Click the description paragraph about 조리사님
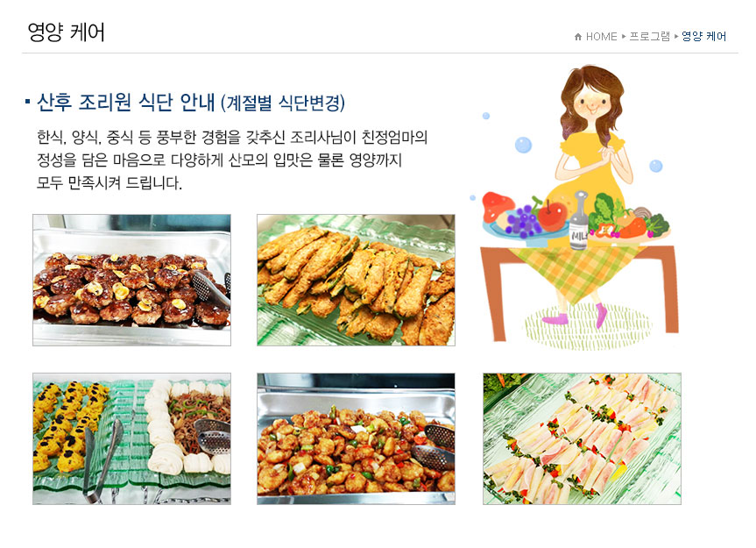 click(x=232, y=160)
